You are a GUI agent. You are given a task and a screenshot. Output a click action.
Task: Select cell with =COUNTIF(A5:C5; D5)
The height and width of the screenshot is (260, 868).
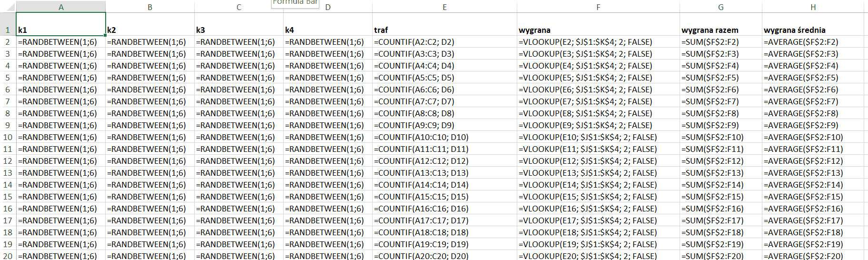click(x=444, y=78)
